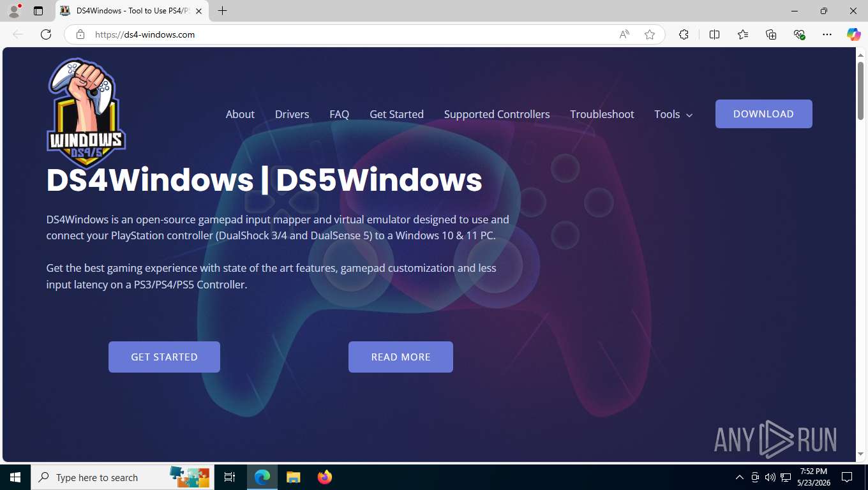Open Task View on taskbar
Screen dimensions: 868x490
click(230, 477)
